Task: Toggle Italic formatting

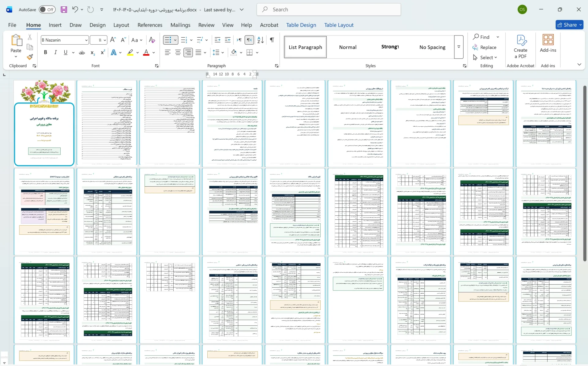Action: click(55, 53)
